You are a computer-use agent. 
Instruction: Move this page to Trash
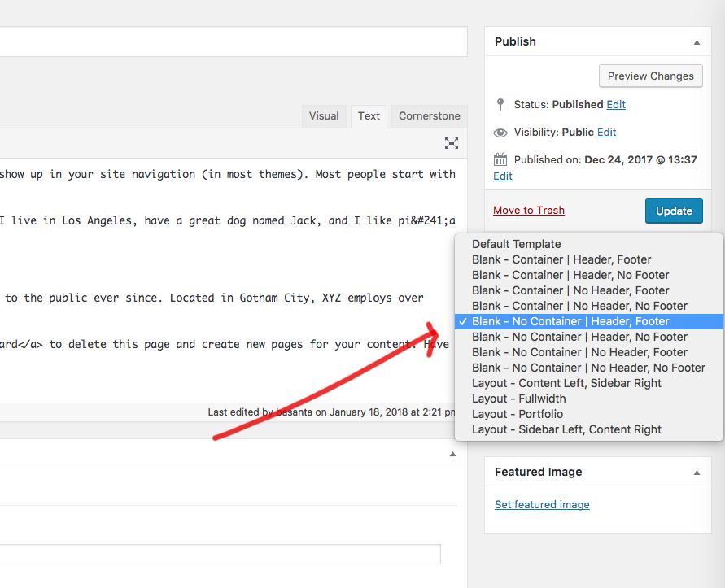click(528, 210)
